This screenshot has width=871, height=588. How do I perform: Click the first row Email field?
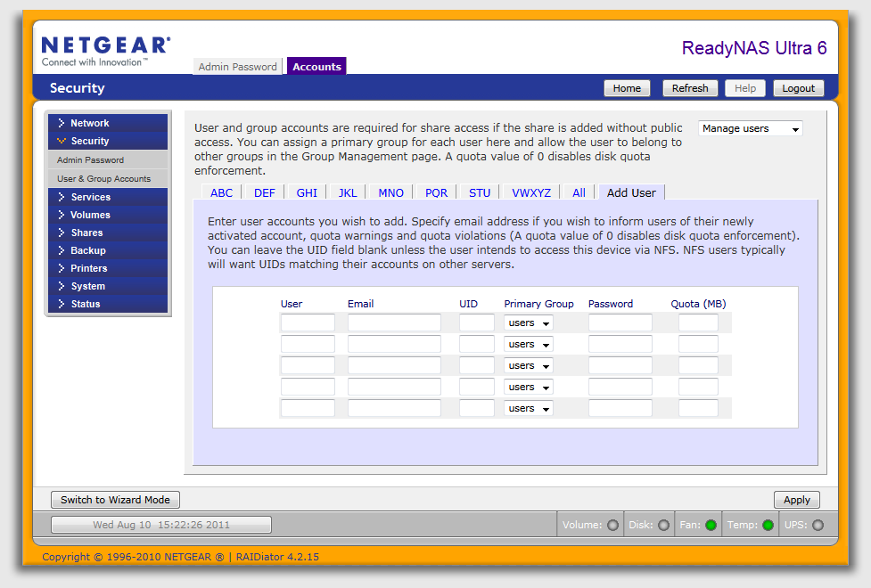[x=394, y=323]
